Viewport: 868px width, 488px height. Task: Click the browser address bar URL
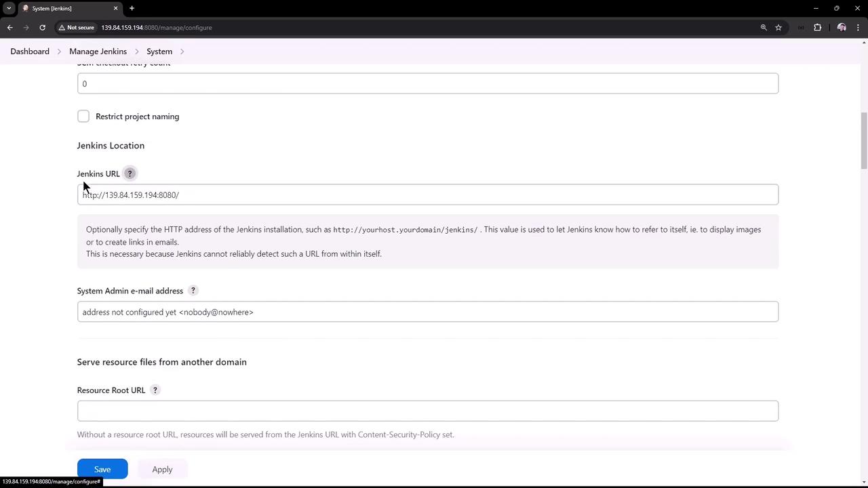(157, 28)
